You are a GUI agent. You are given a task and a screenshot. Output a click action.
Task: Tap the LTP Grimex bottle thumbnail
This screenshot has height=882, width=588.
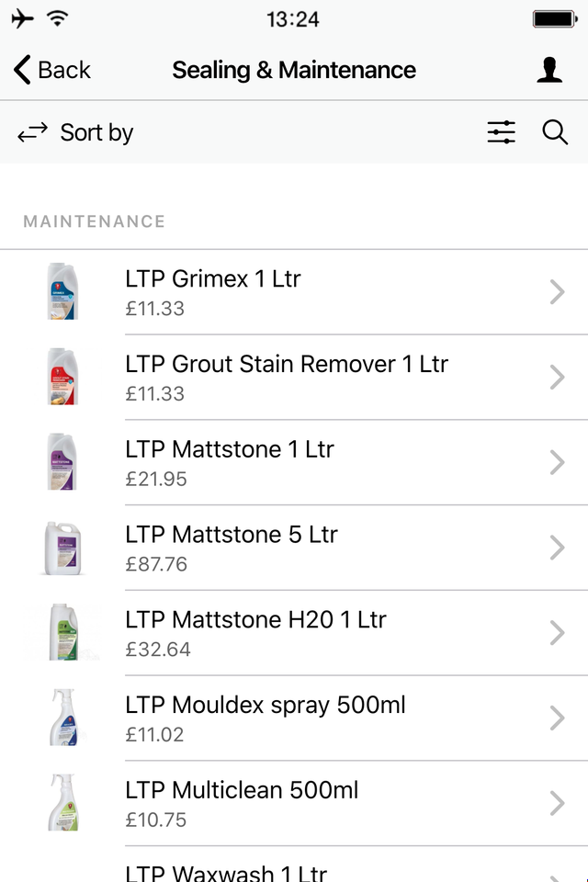(x=62, y=291)
